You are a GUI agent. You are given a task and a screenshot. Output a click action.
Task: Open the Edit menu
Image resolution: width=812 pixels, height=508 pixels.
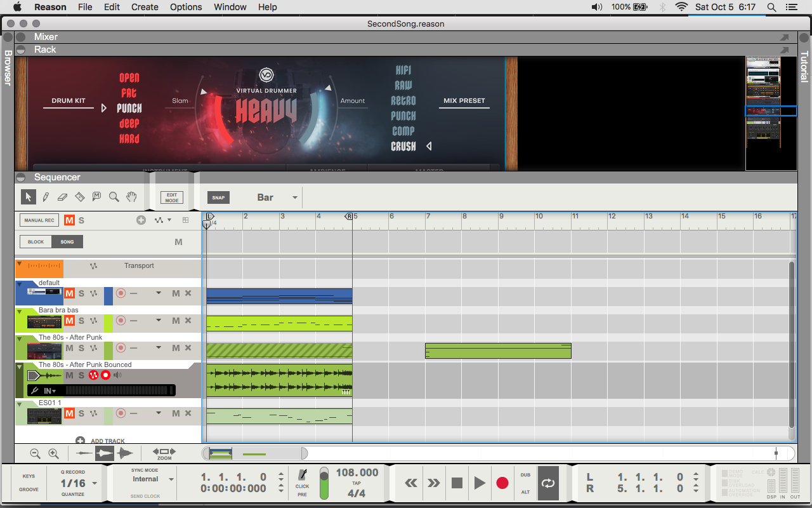[x=112, y=7]
